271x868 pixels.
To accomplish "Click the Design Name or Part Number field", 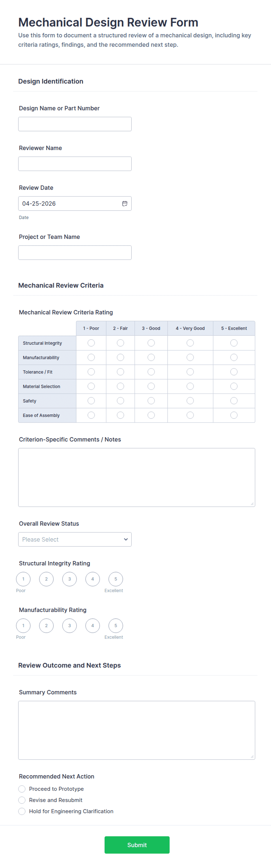I will 75,124.
